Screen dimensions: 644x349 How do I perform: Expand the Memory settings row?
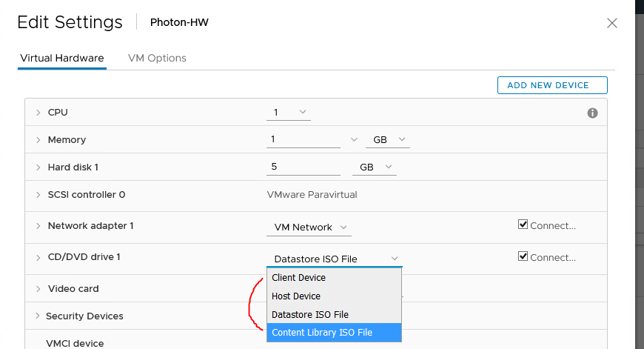point(38,140)
